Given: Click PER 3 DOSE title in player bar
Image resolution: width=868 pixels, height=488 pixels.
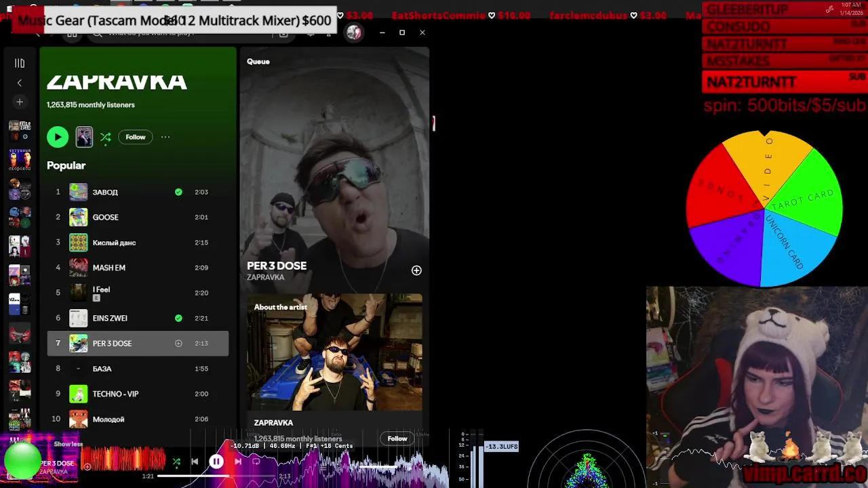Looking at the screenshot, I should 57,464.
